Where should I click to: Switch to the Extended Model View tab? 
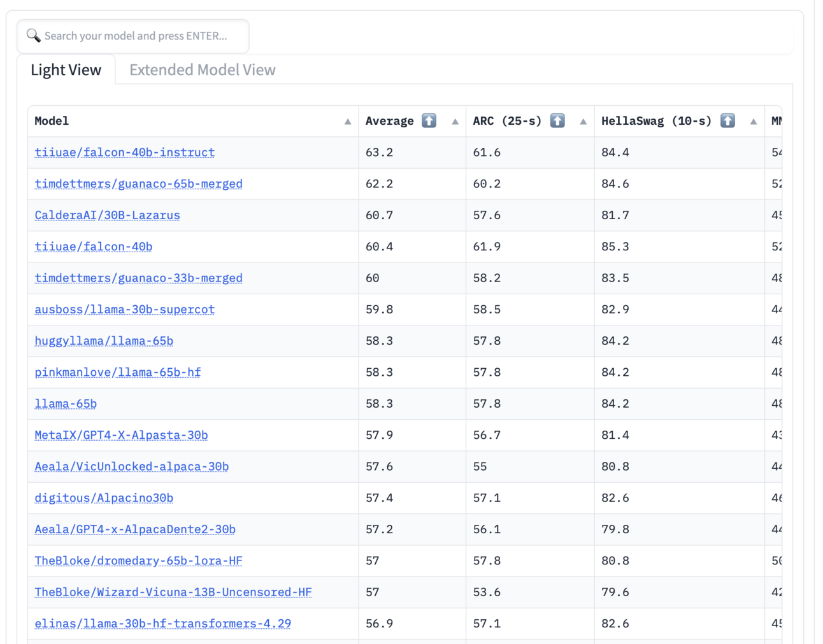click(x=203, y=69)
